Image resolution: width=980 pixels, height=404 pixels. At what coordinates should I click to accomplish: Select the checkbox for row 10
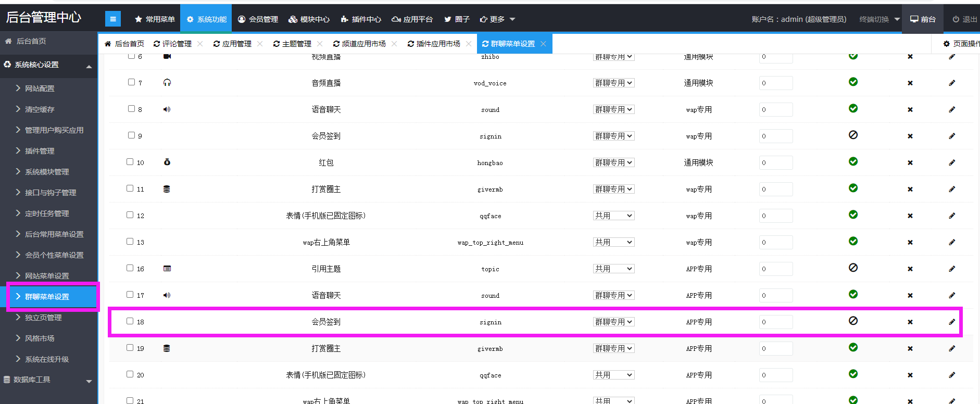(130, 162)
